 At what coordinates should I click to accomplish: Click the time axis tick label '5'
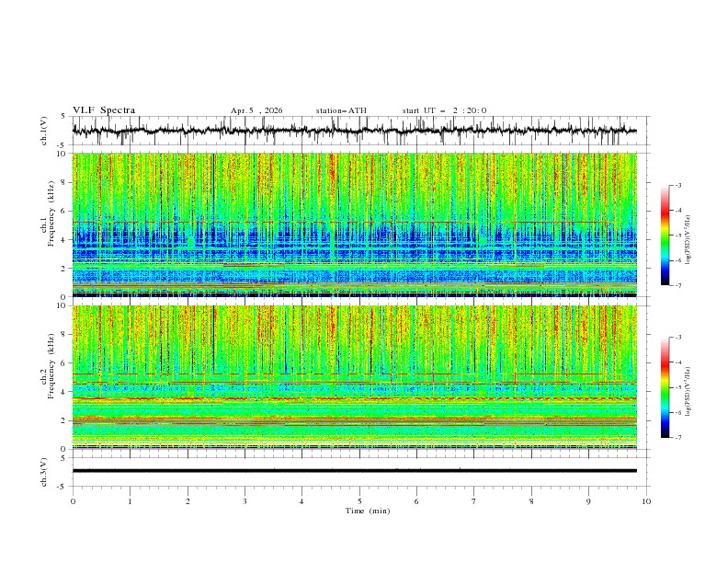359,501
